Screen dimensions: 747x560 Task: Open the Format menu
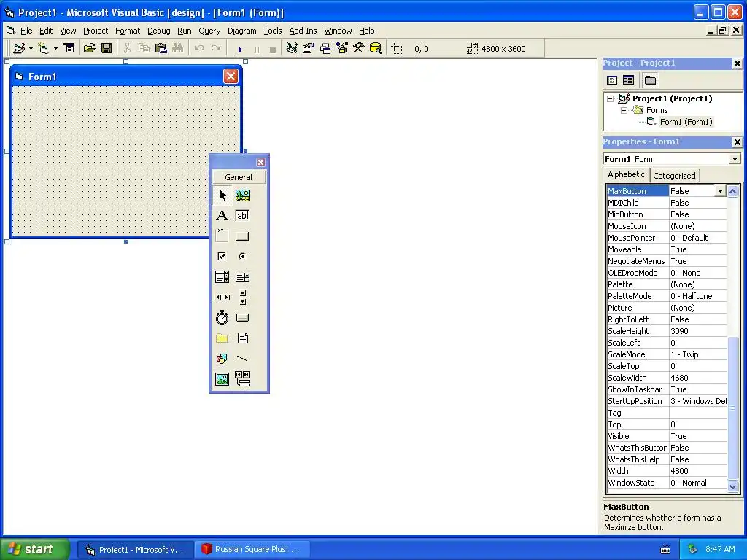(128, 31)
